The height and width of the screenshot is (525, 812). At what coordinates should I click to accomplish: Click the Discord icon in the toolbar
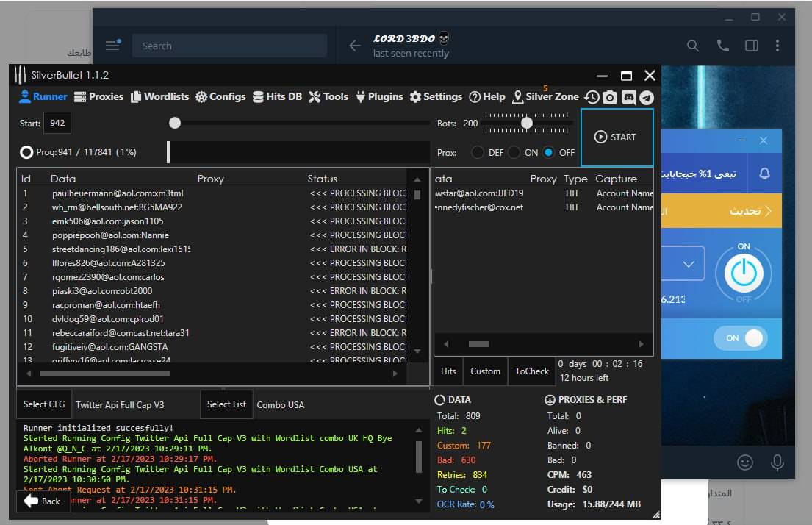tap(628, 97)
